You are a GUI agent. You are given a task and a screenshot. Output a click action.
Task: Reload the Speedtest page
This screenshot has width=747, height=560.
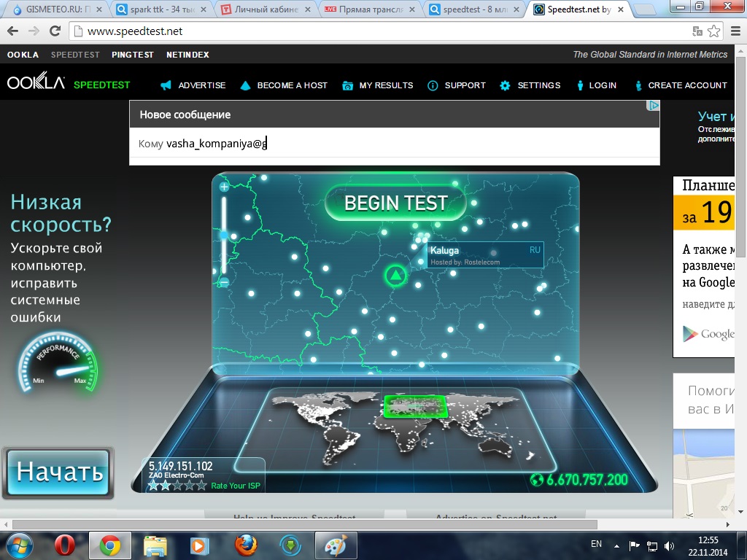[55, 31]
